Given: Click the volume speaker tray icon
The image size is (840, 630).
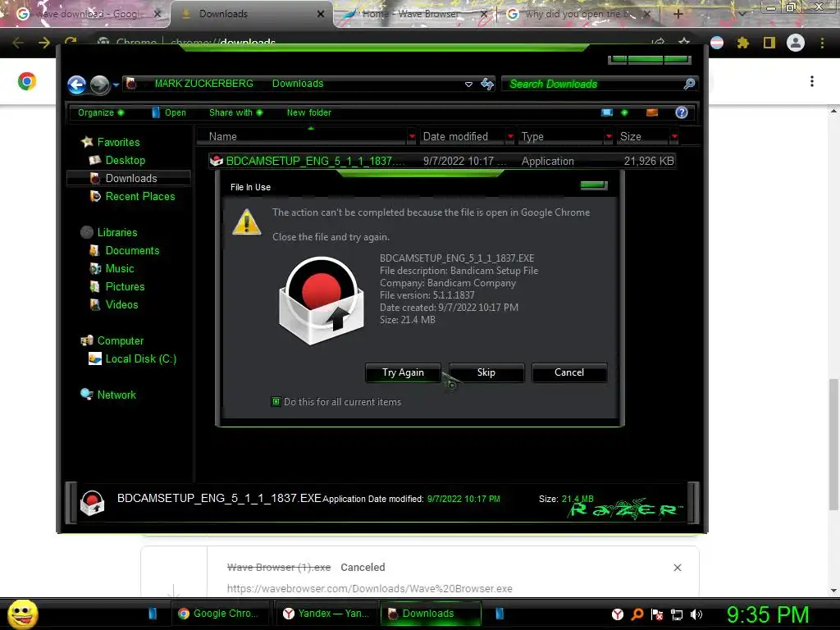Looking at the screenshot, I should (696, 614).
